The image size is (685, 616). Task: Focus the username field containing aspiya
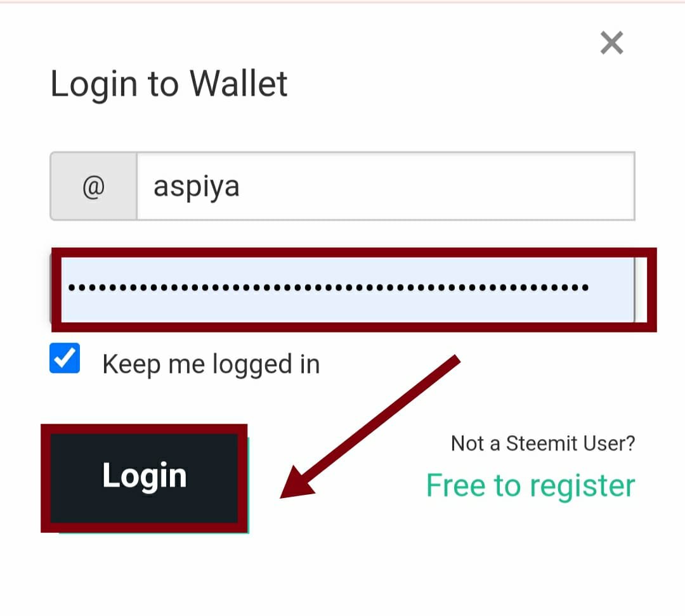click(386, 187)
